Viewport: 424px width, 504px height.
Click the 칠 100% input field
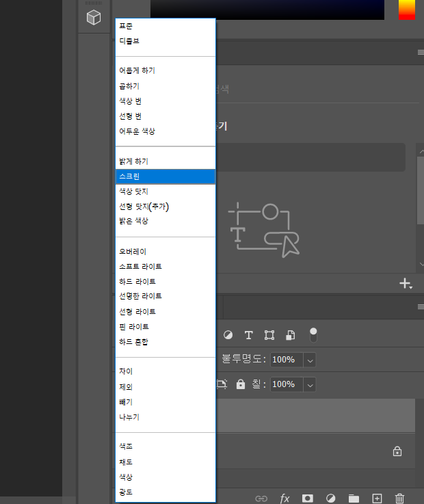pyautogui.click(x=286, y=384)
